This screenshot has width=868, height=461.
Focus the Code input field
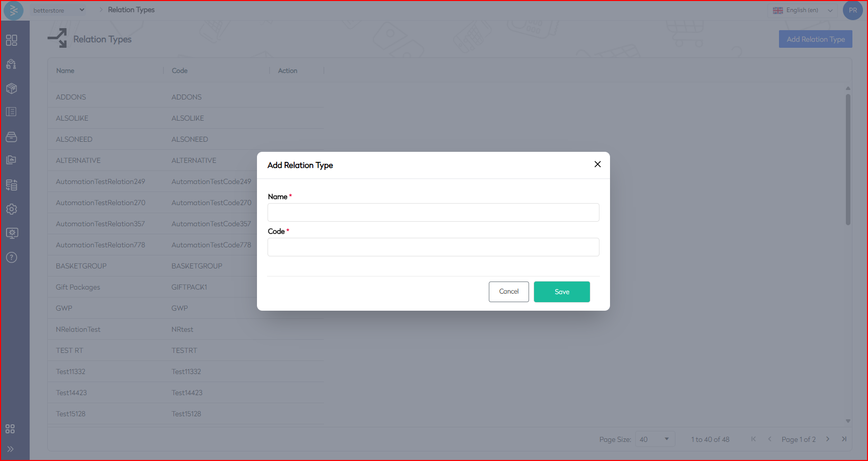coord(433,247)
